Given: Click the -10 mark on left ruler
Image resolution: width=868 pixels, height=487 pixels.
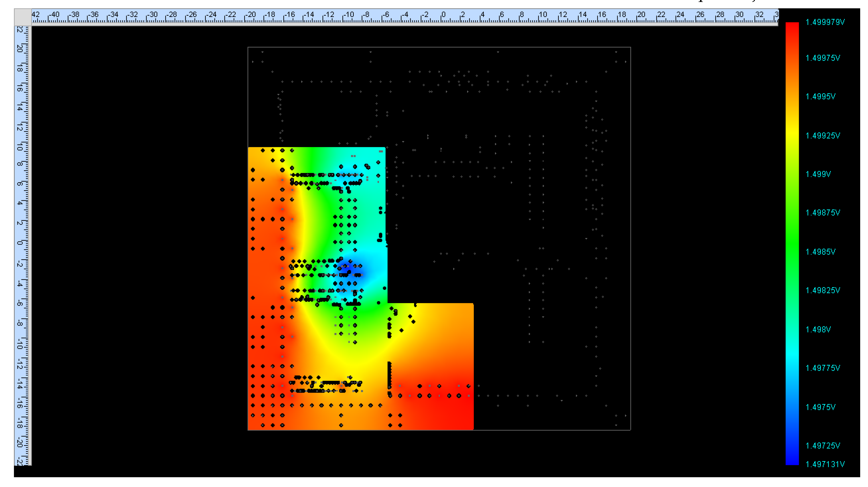Looking at the screenshot, I should pyautogui.click(x=20, y=344).
